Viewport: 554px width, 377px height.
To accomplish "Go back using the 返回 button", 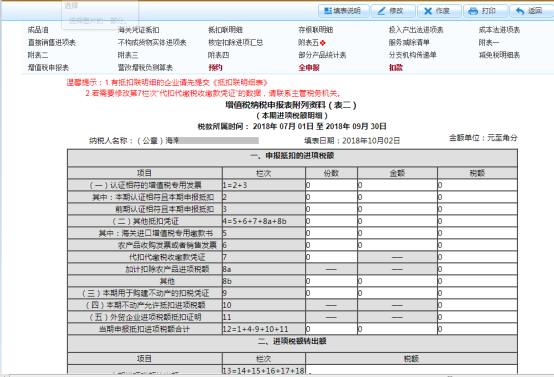I will pos(531,11).
